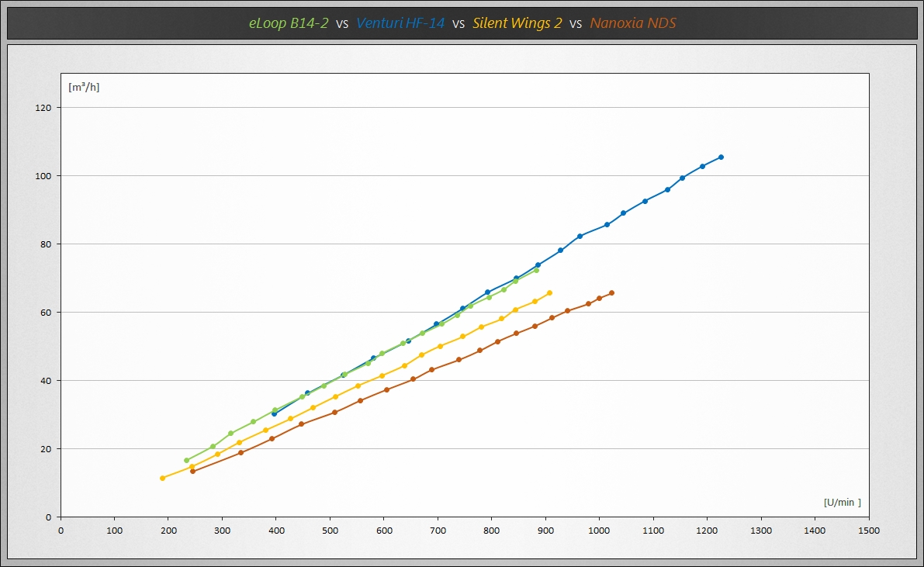The image size is (924, 567).
Task: Click the y-axis value 60
Action: pos(45,313)
